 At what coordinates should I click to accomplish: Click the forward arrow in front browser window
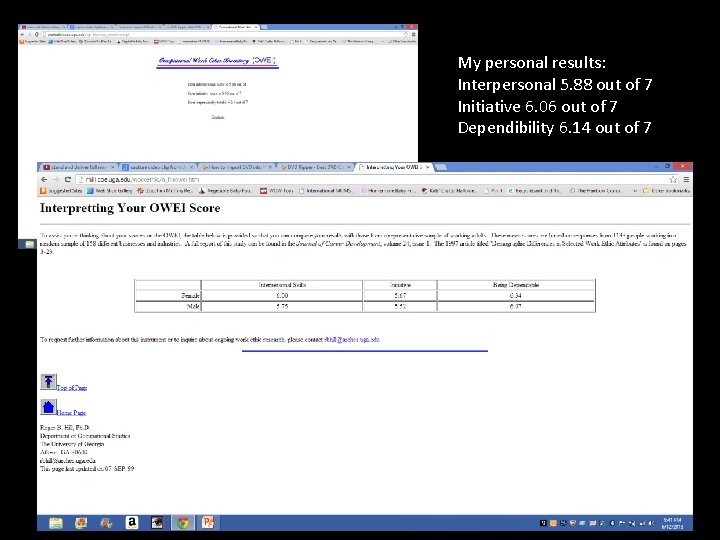tap(56, 180)
